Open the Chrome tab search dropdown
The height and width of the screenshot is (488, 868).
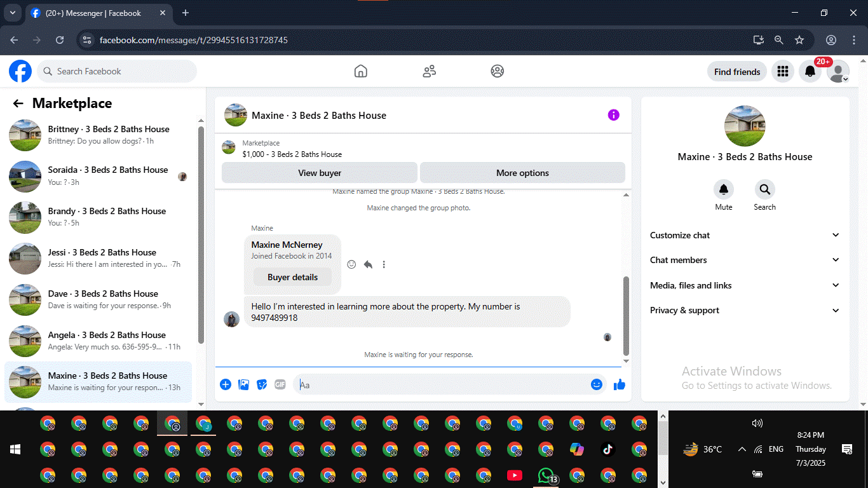(x=12, y=13)
